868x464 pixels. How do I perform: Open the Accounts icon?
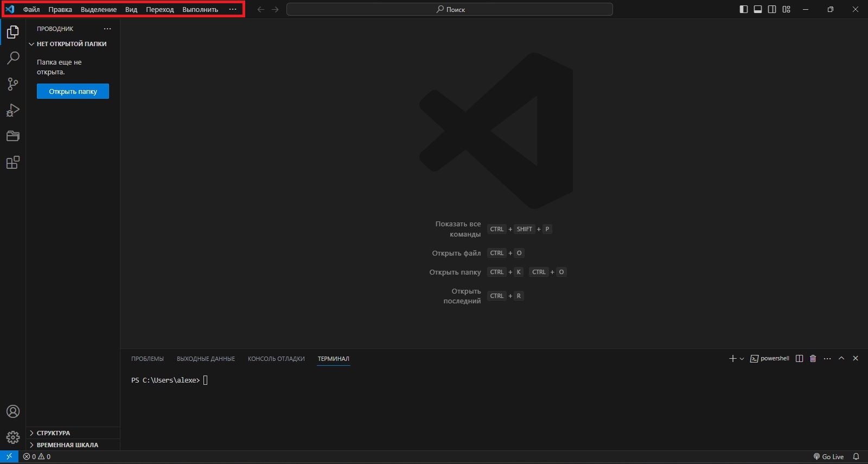13,411
